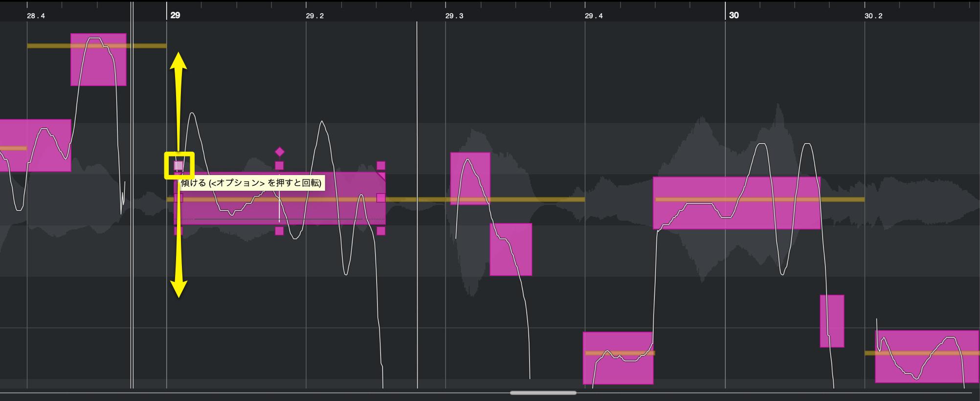Screen dimensions: 980x401
Task: Select the partly cut-off segment at the left edge
Action: pos(35,145)
